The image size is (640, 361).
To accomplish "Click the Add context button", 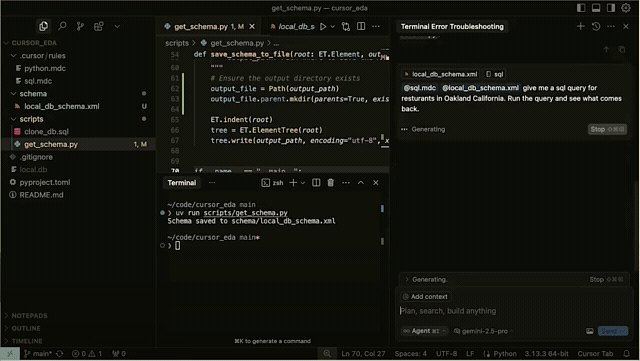I will pyautogui.click(x=425, y=296).
